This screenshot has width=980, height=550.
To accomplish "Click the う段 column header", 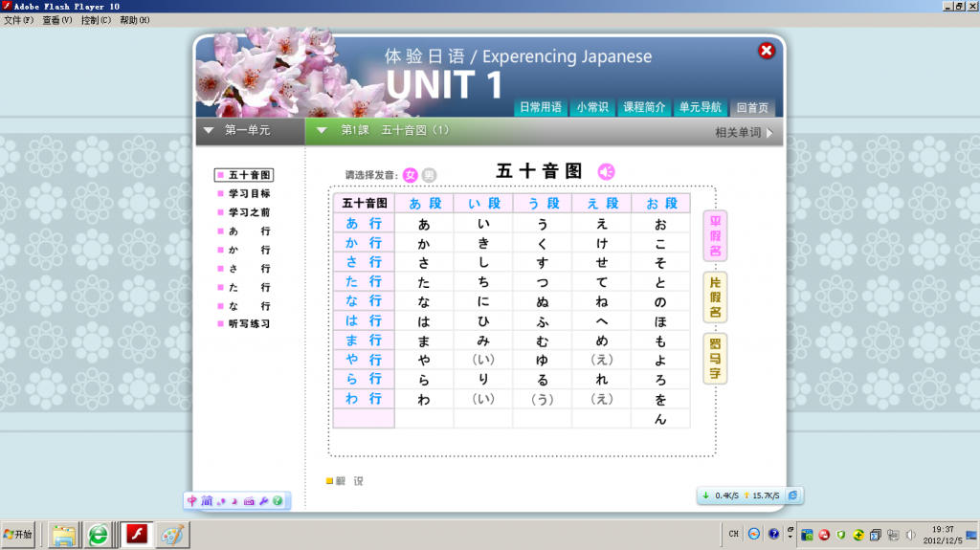I will pos(543,203).
